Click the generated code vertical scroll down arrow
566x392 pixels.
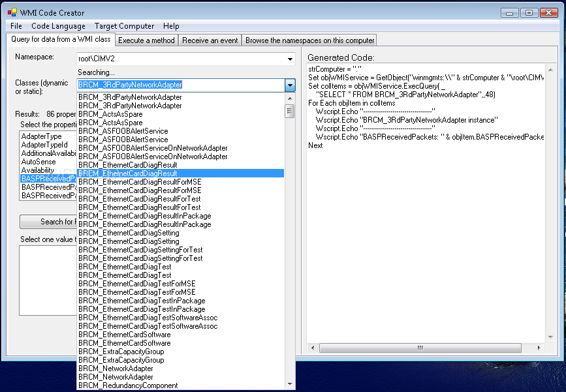pos(550,337)
